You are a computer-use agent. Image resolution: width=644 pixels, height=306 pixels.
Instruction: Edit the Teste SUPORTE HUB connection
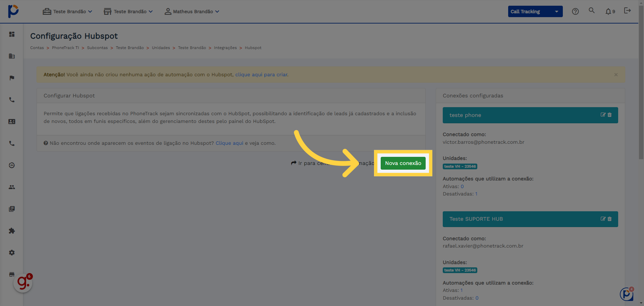click(603, 219)
